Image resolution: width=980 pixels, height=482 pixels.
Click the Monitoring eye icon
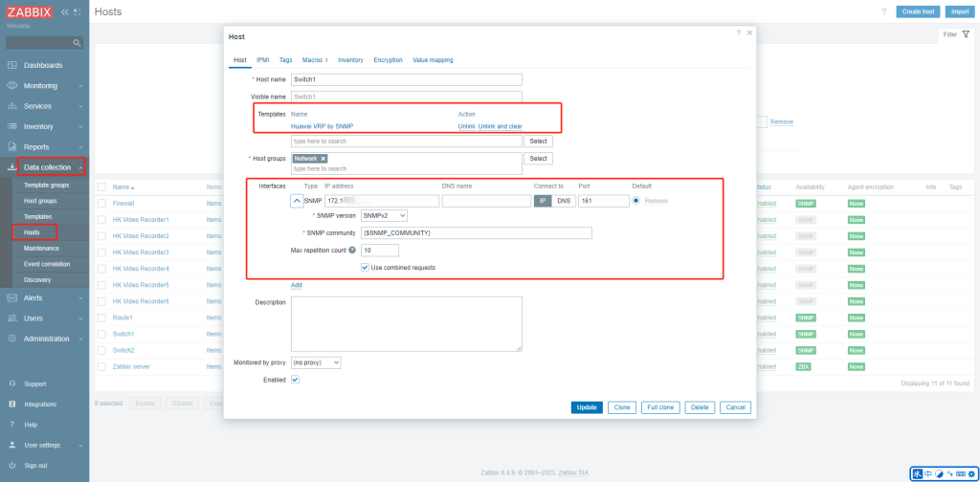(11, 85)
